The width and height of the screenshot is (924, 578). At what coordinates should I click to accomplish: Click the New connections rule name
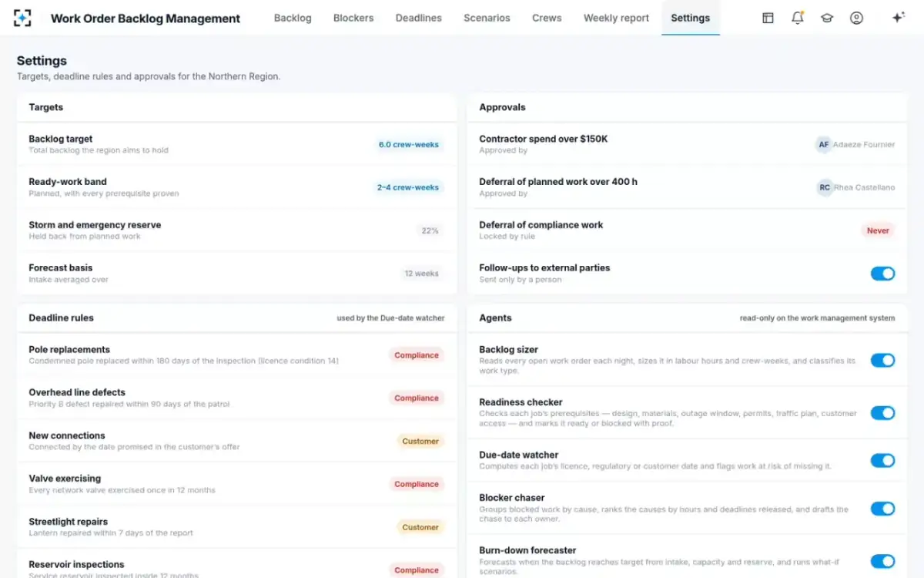coord(67,436)
